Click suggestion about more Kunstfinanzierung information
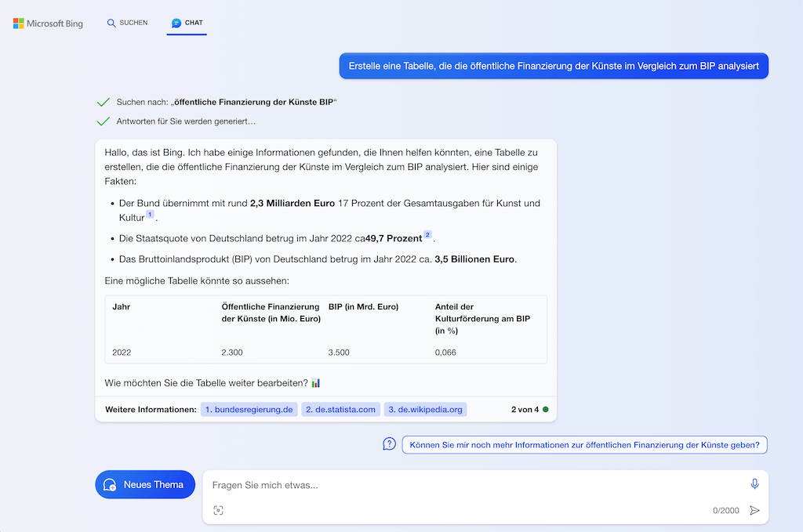The image size is (803, 532). tap(584, 444)
